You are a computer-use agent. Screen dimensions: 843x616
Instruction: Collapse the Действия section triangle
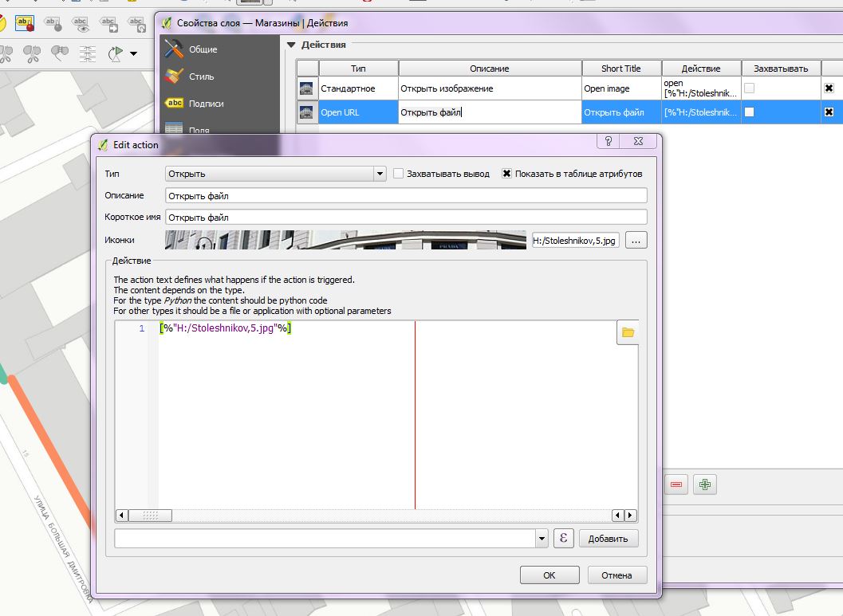pos(291,45)
